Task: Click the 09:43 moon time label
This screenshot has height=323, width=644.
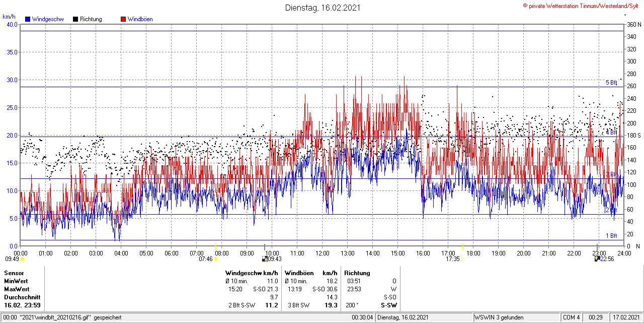Action: [274, 259]
